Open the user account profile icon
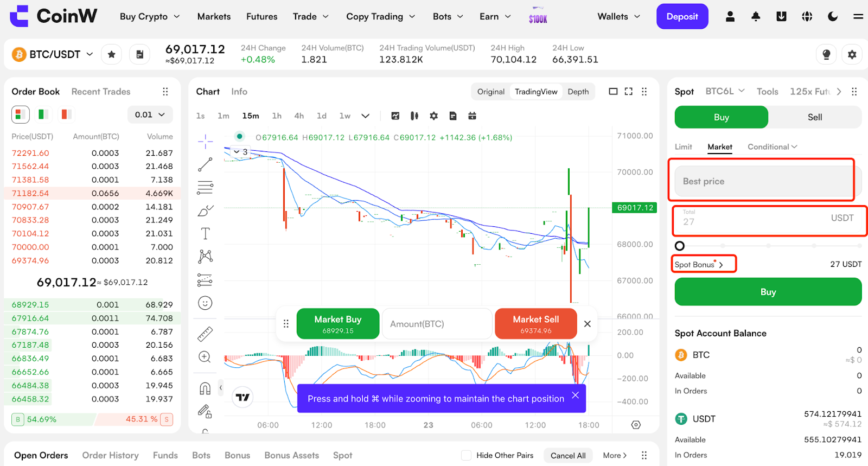Image resolution: width=868 pixels, height=466 pixels. click(x=730, y=16)
